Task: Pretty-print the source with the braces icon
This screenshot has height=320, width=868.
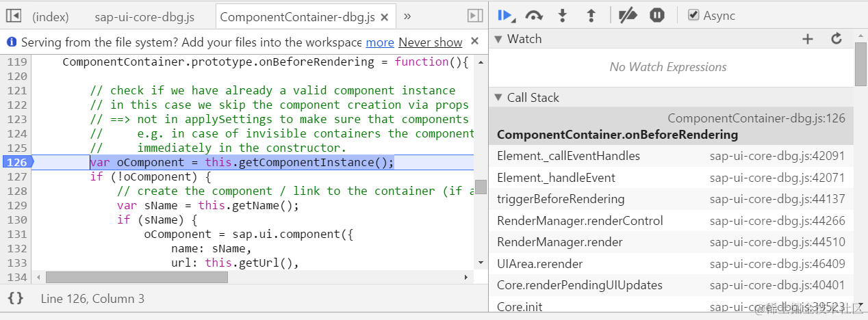Action: (x=16, y=299)
